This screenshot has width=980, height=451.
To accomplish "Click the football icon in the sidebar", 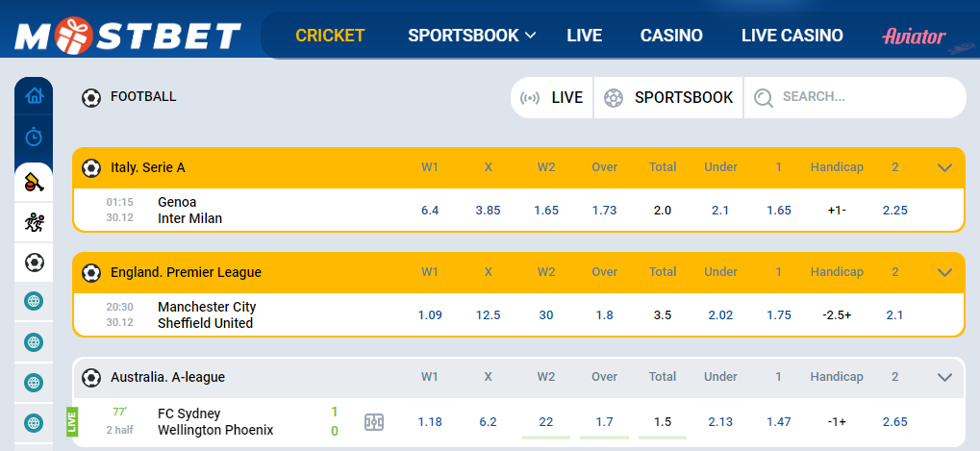I will 34,263.
